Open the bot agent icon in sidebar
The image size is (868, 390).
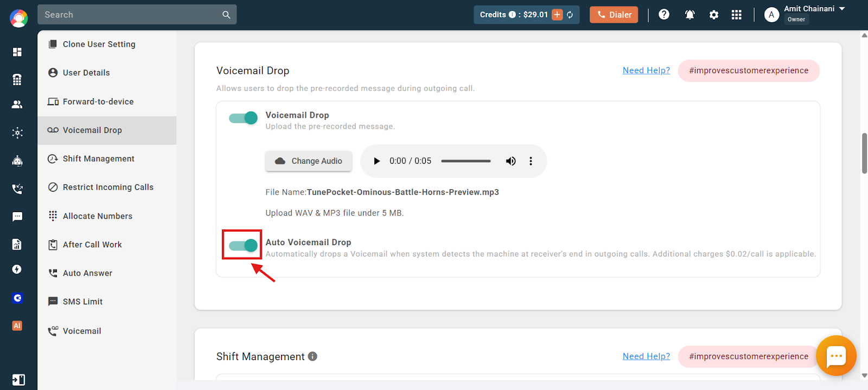(x=17, y=161)
